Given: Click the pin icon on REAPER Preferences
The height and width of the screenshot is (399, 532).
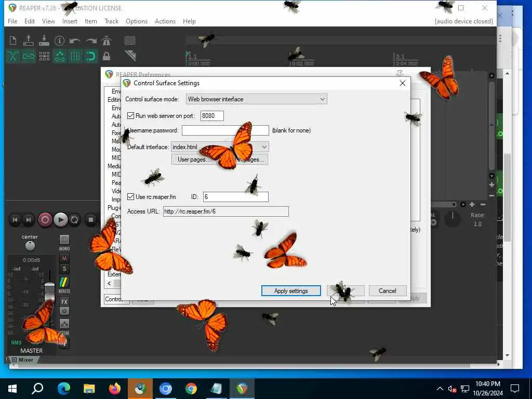Looking at the screenshot, I should pyautogui.click(x=400, y=73).
